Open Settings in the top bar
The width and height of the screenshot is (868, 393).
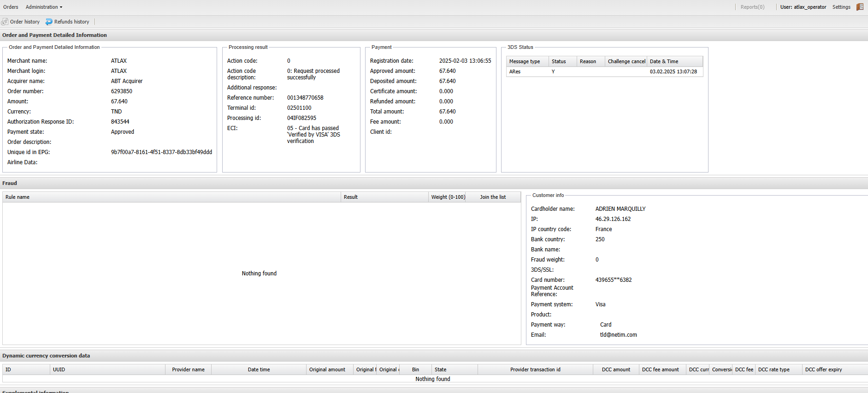(x=841, y=7)
